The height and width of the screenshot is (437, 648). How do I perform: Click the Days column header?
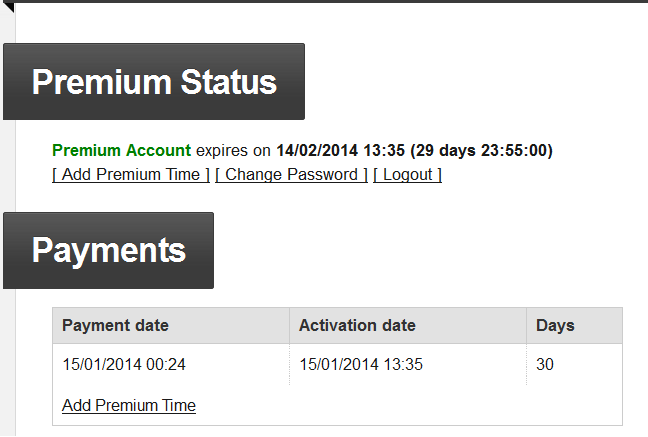point(574,325)
